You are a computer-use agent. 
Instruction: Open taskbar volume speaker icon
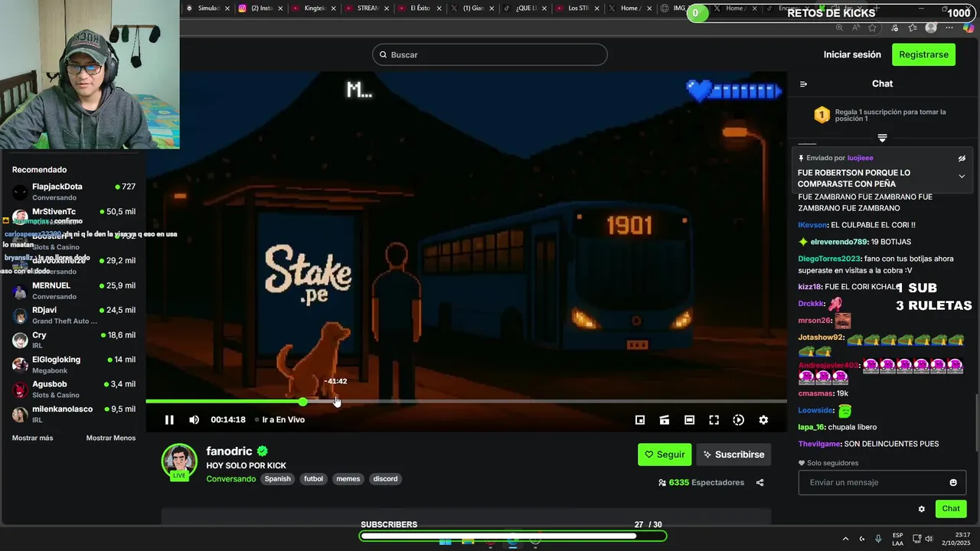click(928, 539)
